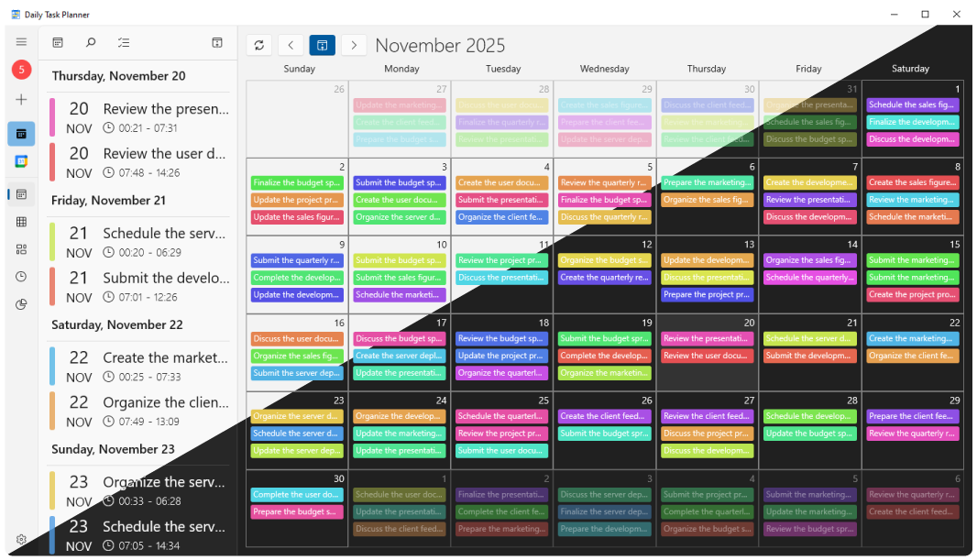The height and width of the screenshot is (560, 977).
Task: Select the filter list icon beside search
Action: 124,42
